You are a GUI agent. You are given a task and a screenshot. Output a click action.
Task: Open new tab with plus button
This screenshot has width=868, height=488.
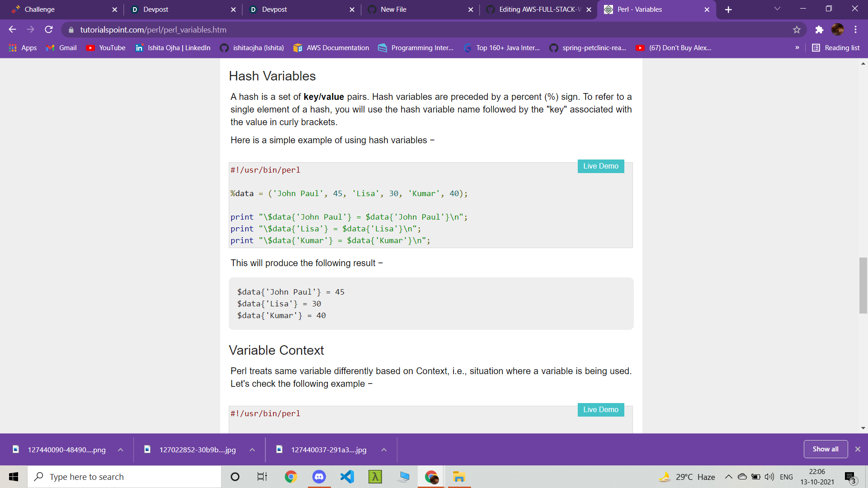[x=728, y=9]
